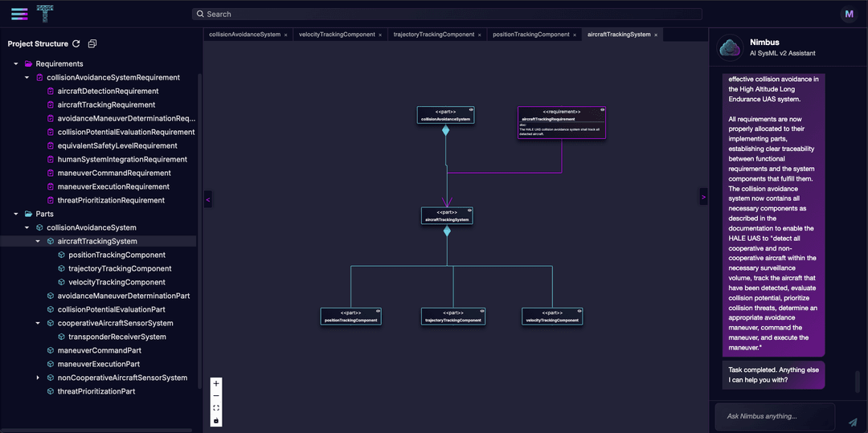Close the trajectoryTrackingComponent tab
Viewport: 868px width, 433px height.
pos(479,35)
